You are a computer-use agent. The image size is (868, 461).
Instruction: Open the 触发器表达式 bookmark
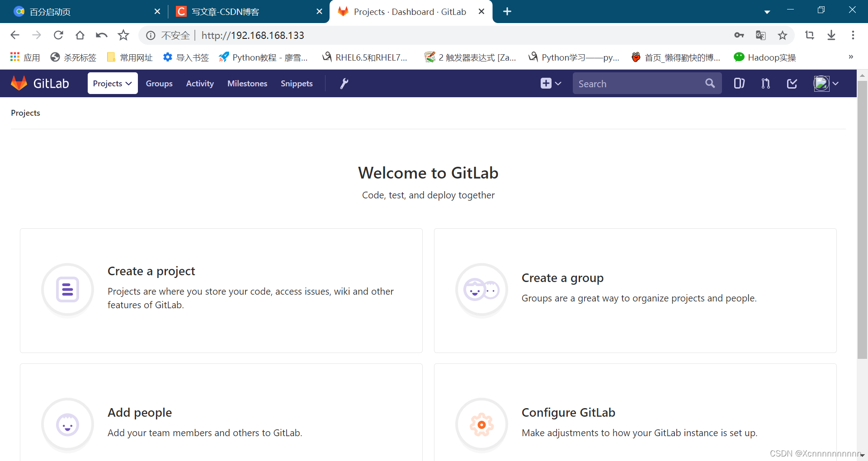[470, 57]
